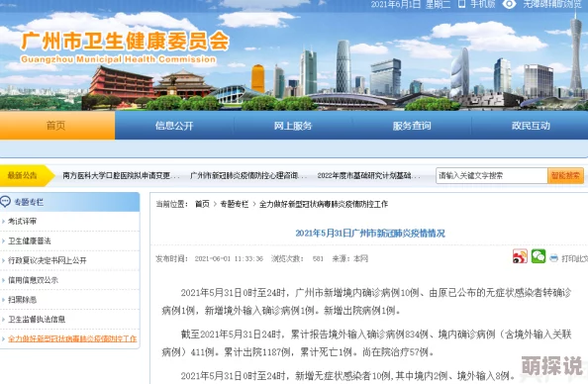This screenshot has width=588, height=384.
Task: Open the 首页 navigation tab
Action: 57,126
